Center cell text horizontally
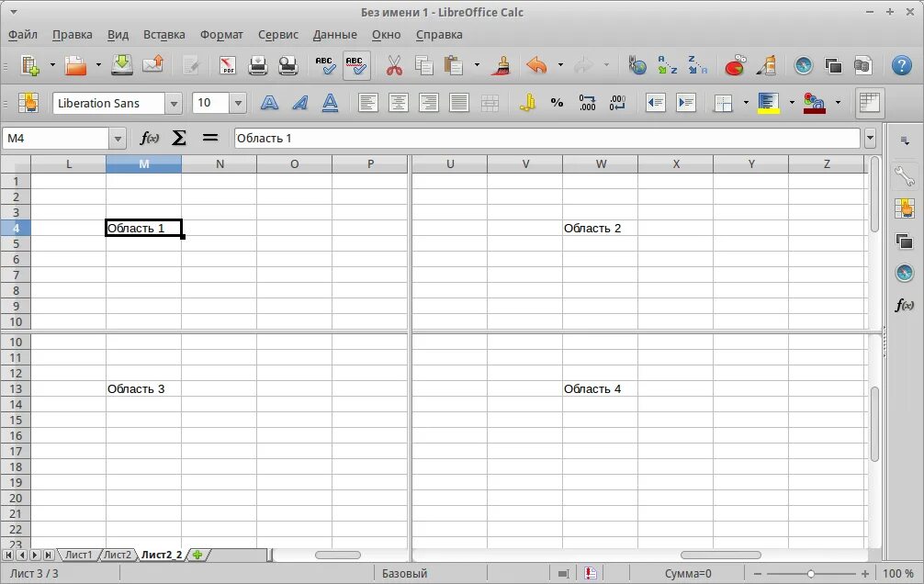Screen dimensions: 924x584 (399, 103)
